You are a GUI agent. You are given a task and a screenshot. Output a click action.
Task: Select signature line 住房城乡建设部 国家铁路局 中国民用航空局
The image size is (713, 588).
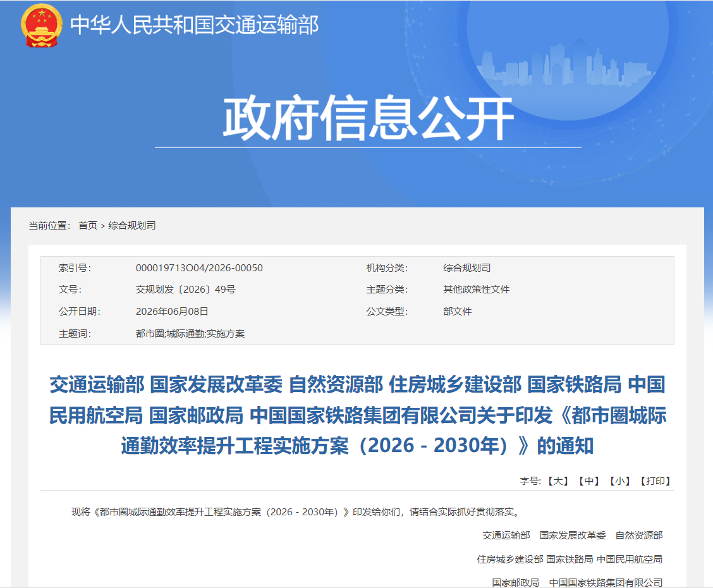(x=570, y=560)
